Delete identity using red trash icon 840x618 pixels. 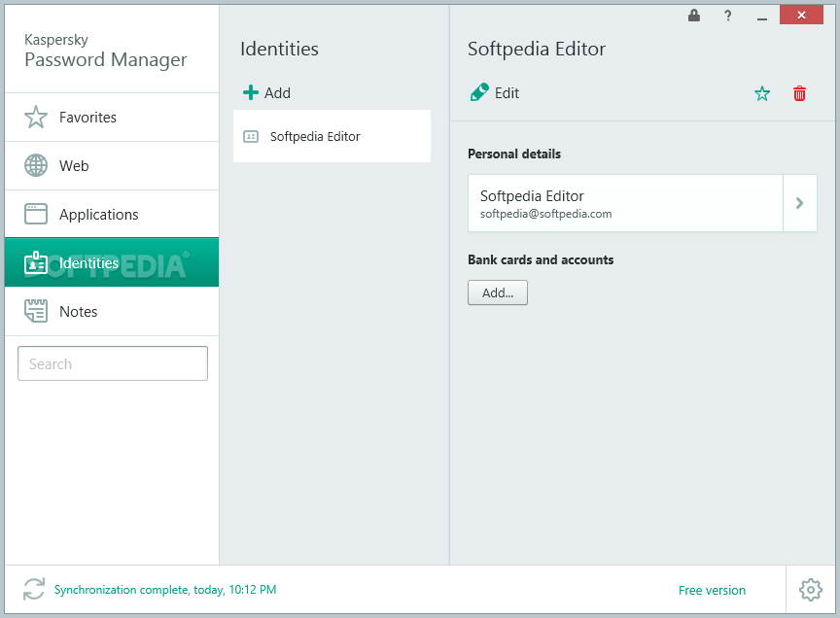click(x=799, y=93)
